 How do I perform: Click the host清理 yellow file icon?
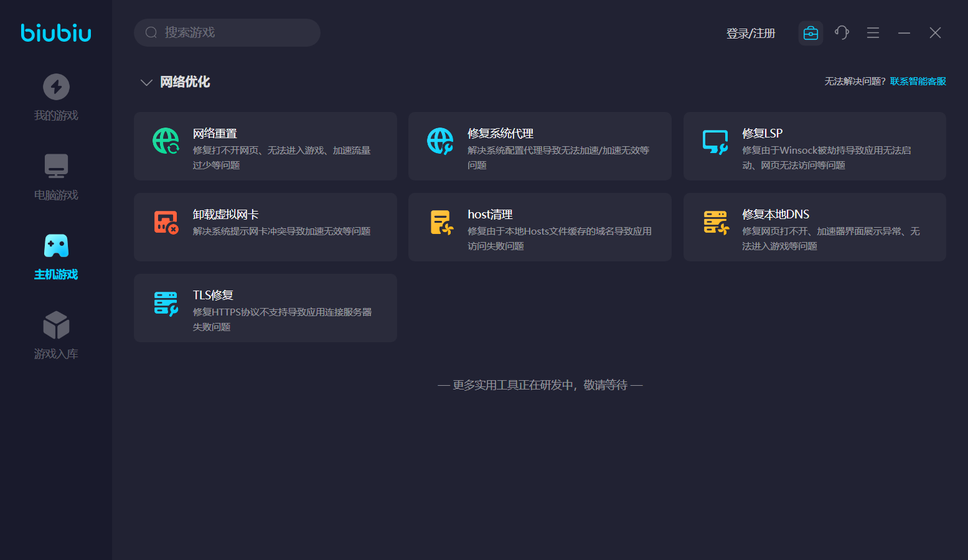[x=441, y=222]
